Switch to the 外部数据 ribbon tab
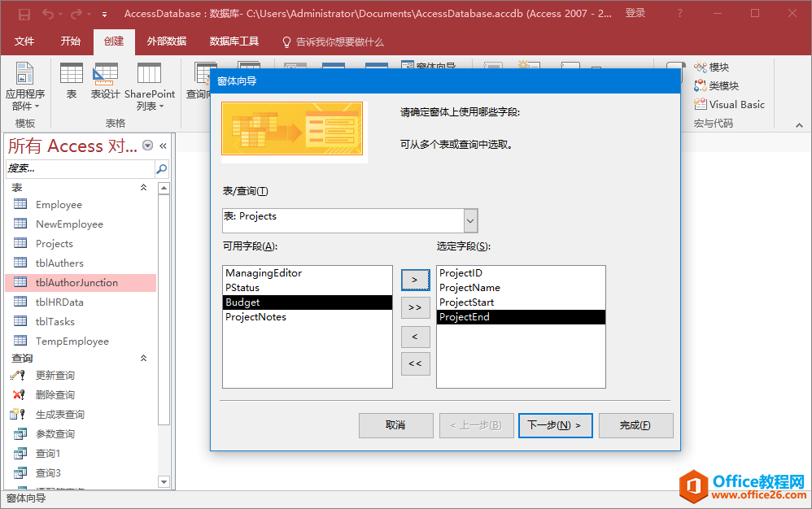Image resolution: width=812 pixels, height=509 pixels. coord(166,41)
